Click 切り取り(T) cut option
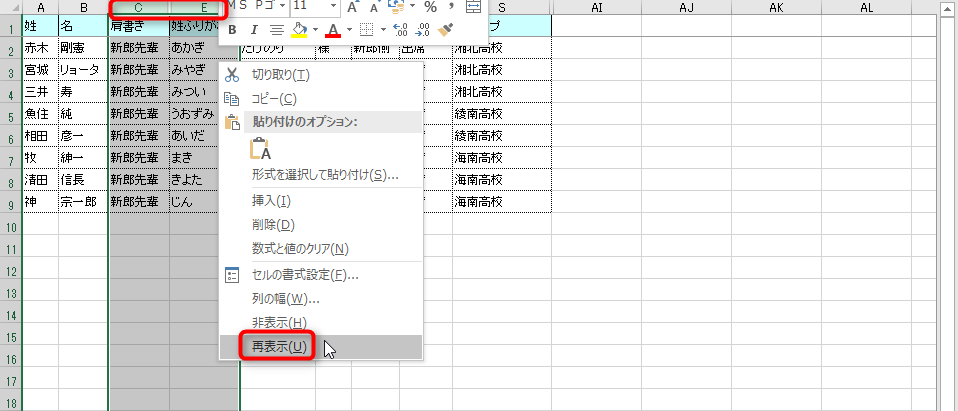This screenshot has width=958, height=411. coord(280,74)
